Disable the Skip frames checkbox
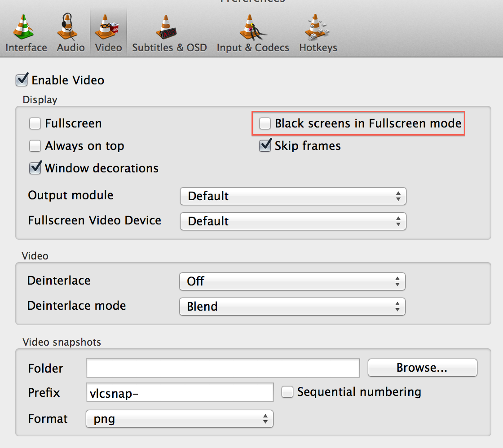The image size is (503, 448). coord(265,145)
